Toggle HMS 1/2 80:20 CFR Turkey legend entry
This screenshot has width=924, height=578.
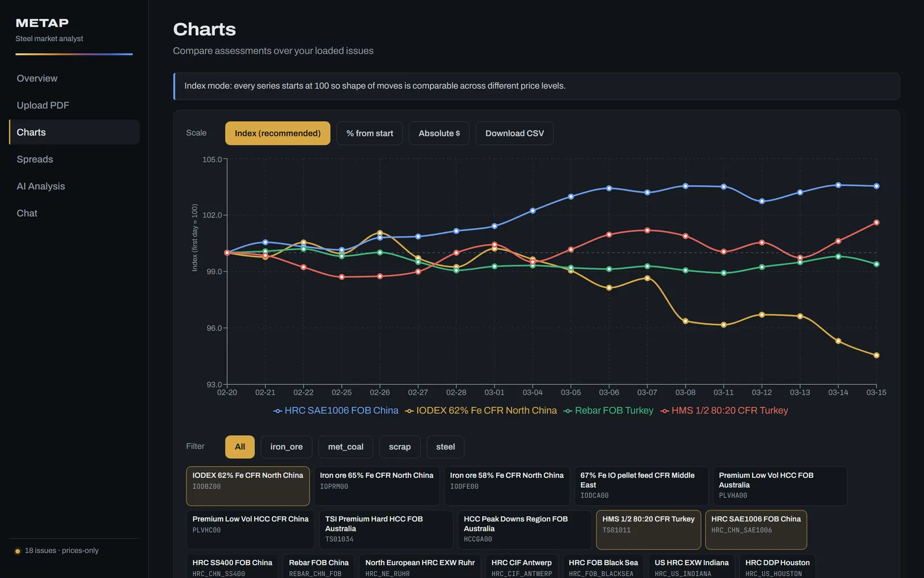(724, 410)
